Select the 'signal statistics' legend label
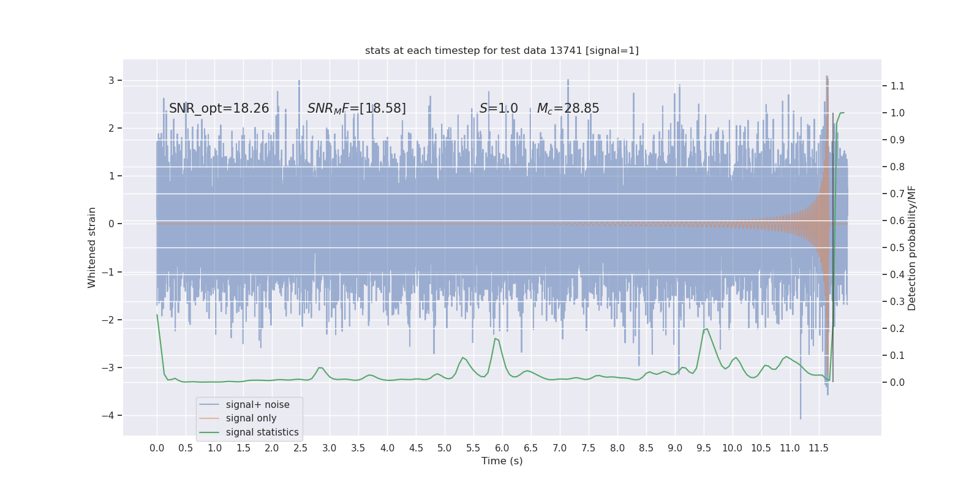 pos(262,432)
